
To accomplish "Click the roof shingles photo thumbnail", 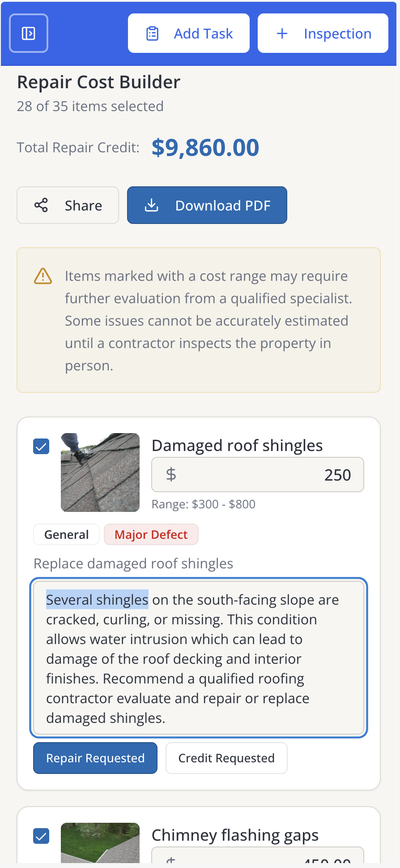I will tap(100, 473).
